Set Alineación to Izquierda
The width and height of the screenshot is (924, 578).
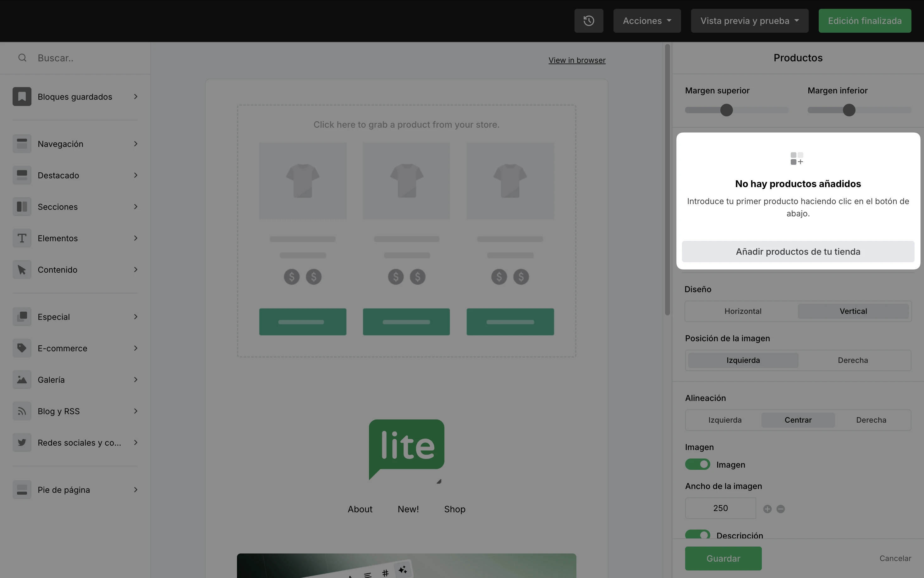tap(725, 420)
